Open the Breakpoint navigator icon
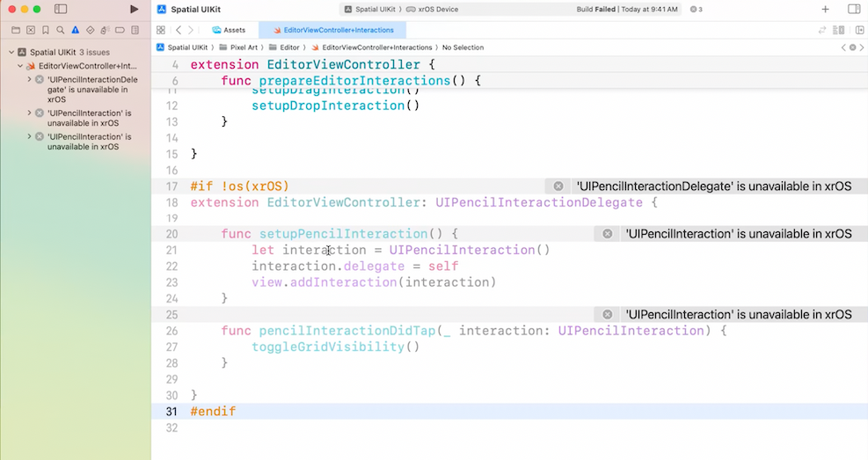The width and height of the screenshot is (868, 460). (x=120, y=30)
